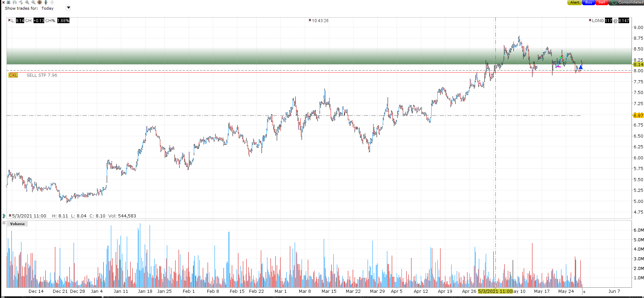The image size is (644, 298).
Task: Click the 9.00 price axis label
Action: tap(638, 27)
